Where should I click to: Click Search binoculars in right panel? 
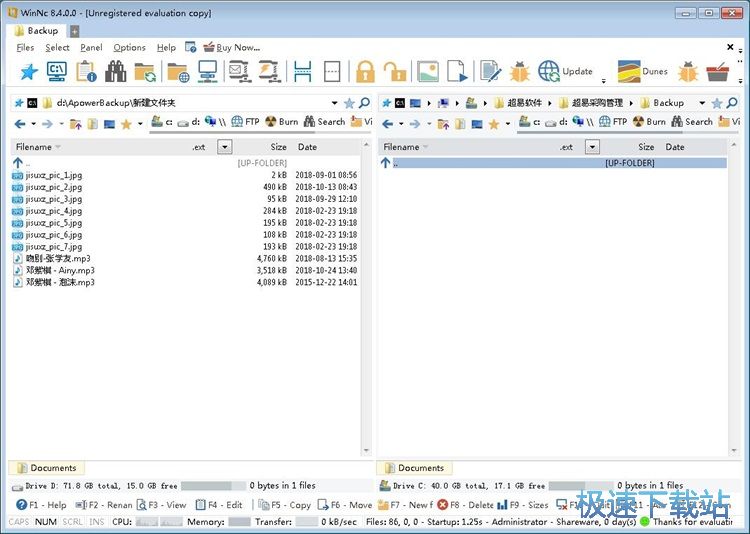click(692, 122)
